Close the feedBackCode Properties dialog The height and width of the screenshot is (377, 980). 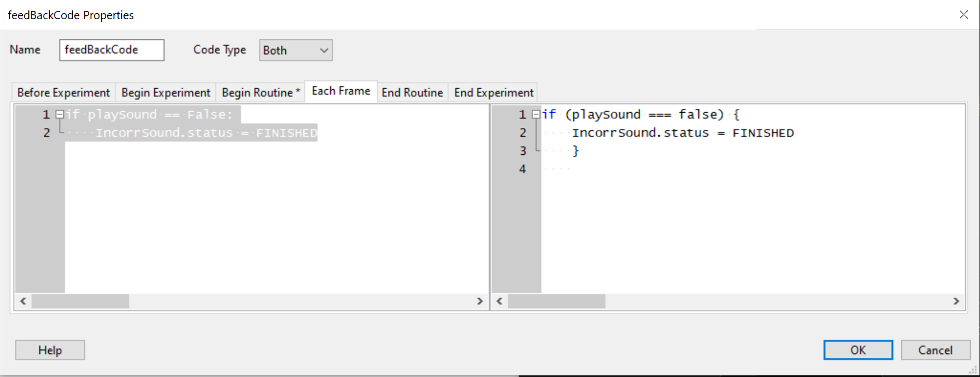(x=964, y=15)
